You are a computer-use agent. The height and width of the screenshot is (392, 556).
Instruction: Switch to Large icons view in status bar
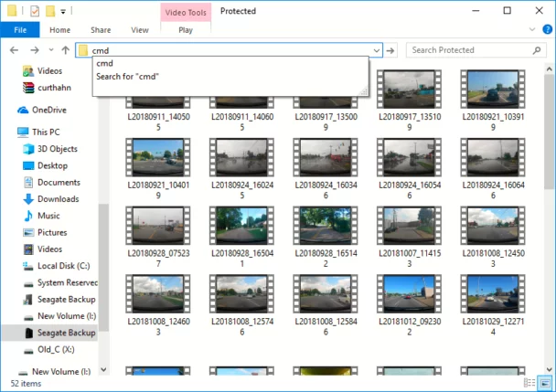click(545, 383)
